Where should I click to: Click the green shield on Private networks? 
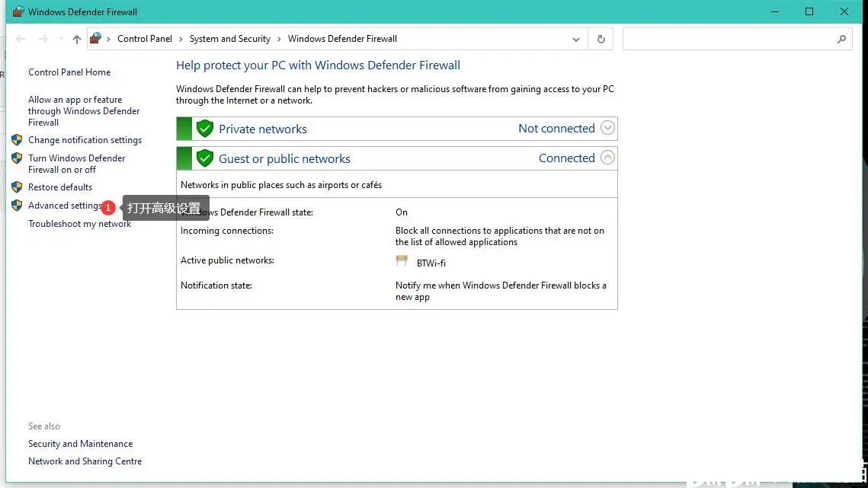click(x=204, y=128)
